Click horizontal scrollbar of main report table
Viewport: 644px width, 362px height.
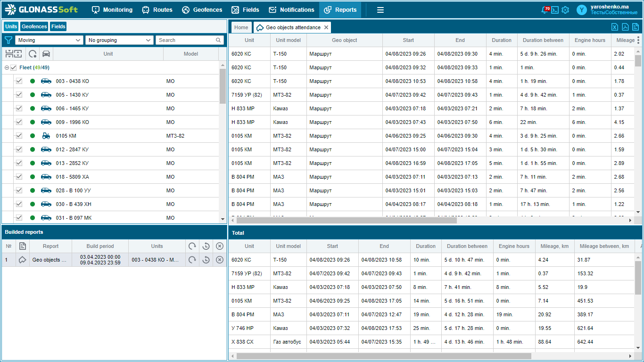click(347, 220)
